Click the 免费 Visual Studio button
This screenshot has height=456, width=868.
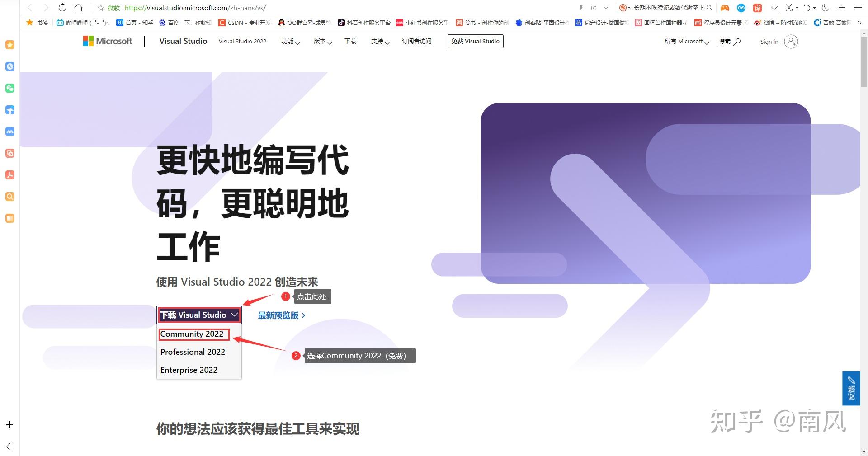(x=475, y=41)
